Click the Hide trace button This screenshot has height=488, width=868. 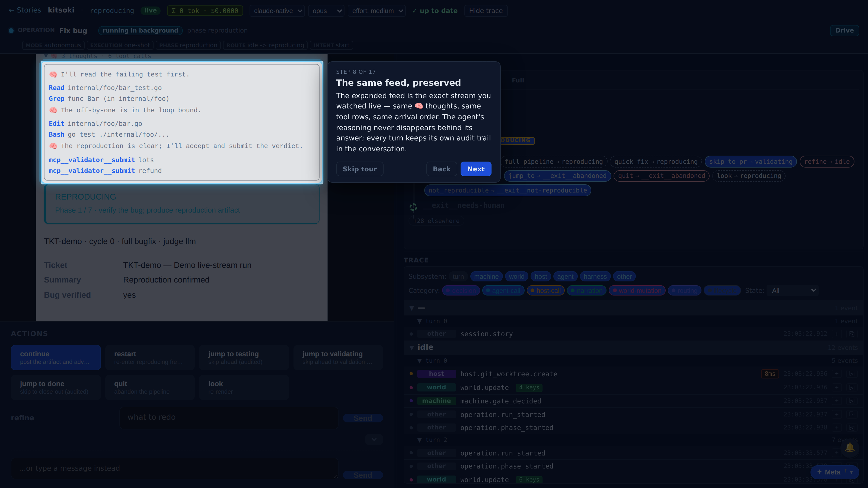coord(486,11)
